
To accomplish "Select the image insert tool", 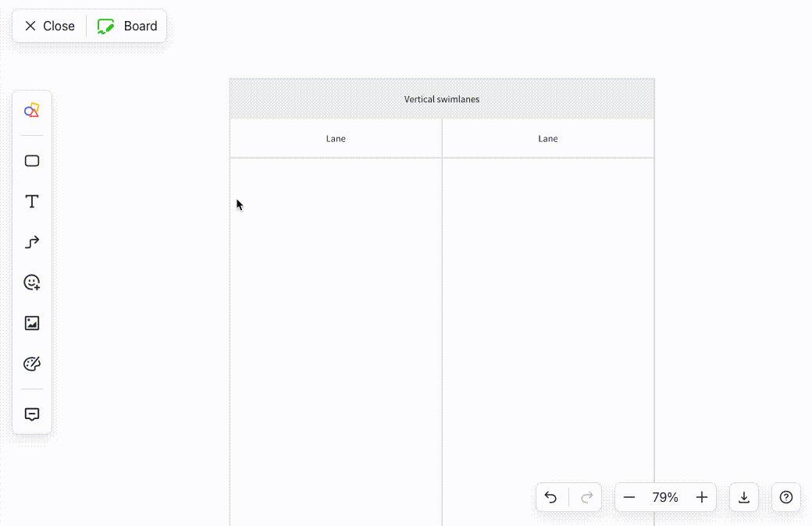I will 31,323.
